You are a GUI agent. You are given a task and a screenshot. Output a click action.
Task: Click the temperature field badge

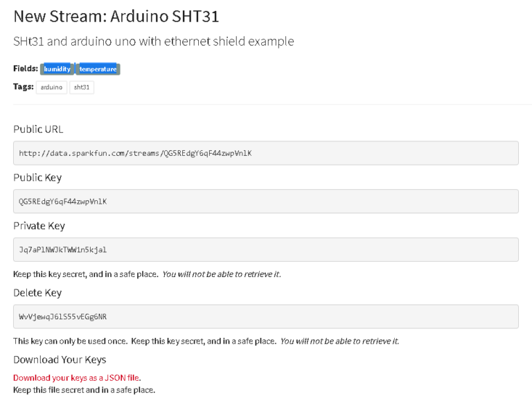pos(98,69)
